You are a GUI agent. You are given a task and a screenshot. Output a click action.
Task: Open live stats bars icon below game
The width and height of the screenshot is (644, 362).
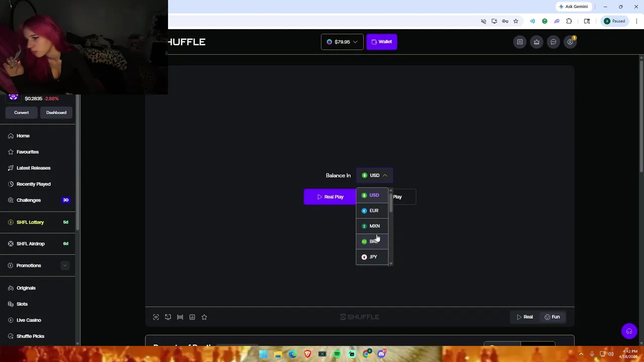tap(180, 317)
